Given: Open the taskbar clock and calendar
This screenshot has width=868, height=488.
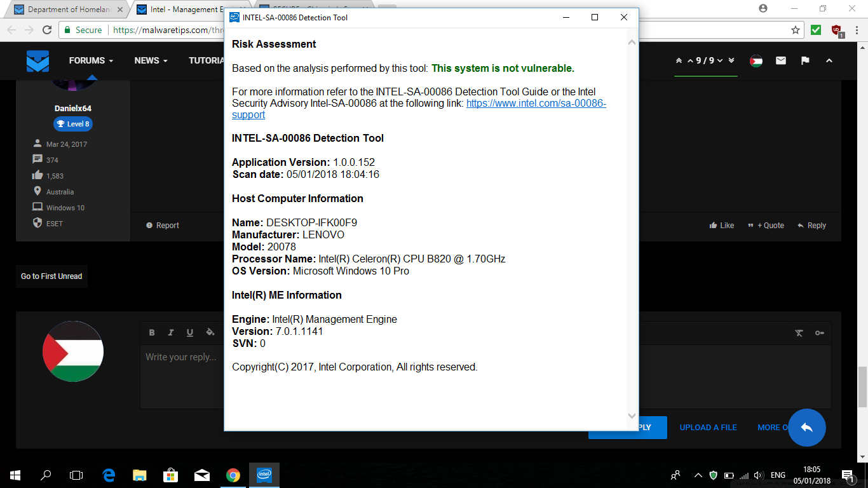Looking at the screenshot, I should point(812,475).
